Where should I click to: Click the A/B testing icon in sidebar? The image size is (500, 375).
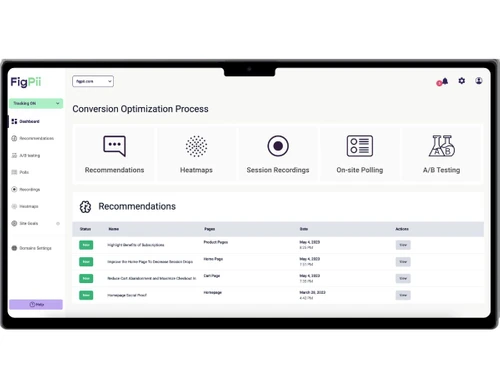tap(14, 155)
